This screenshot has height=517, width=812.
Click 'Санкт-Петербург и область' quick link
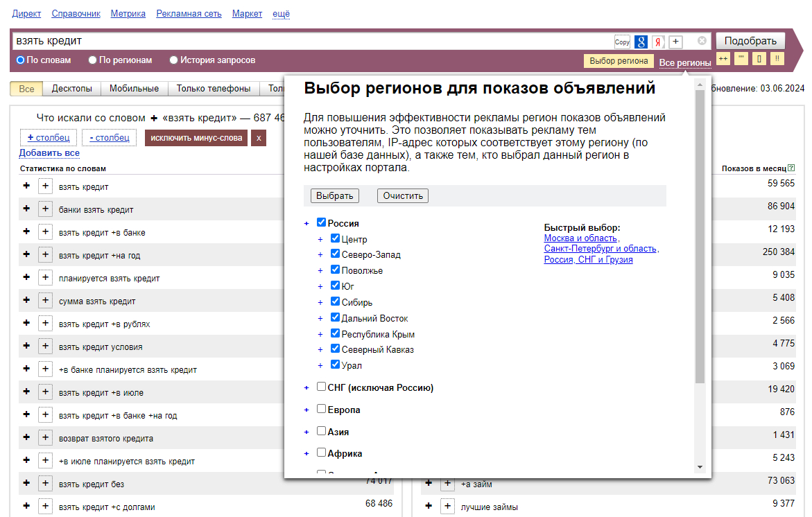pos(601,248)
